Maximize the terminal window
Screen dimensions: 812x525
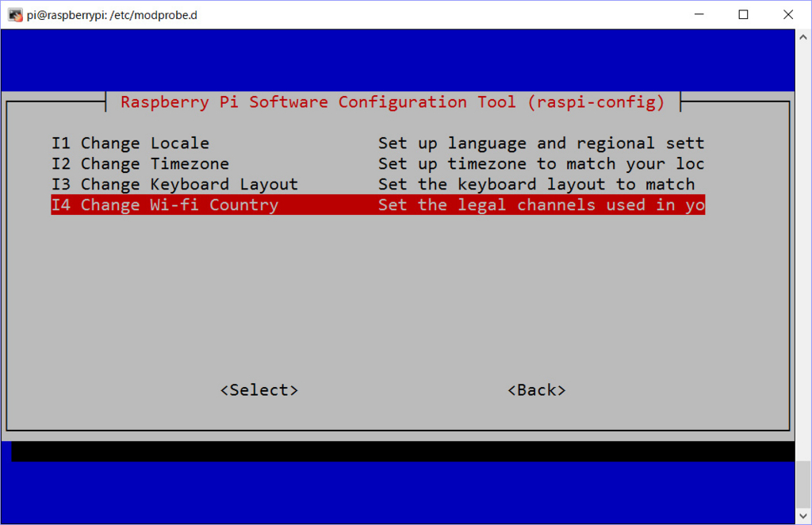coord(743,14)
